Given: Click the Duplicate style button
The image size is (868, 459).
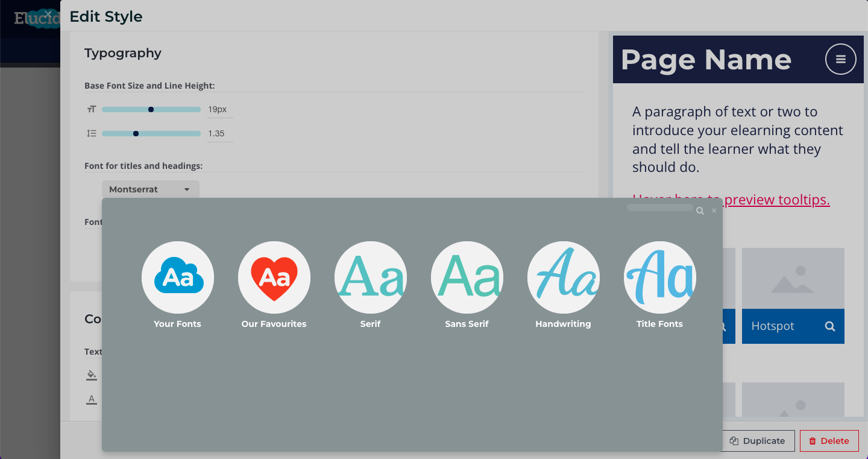Looking at the screenshot, I should click(758, 441).
